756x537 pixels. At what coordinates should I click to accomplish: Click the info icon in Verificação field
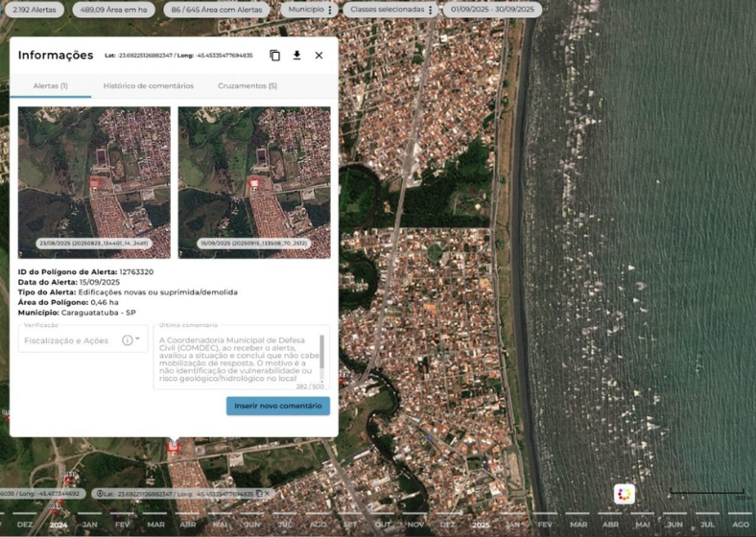tap(127, 340)
